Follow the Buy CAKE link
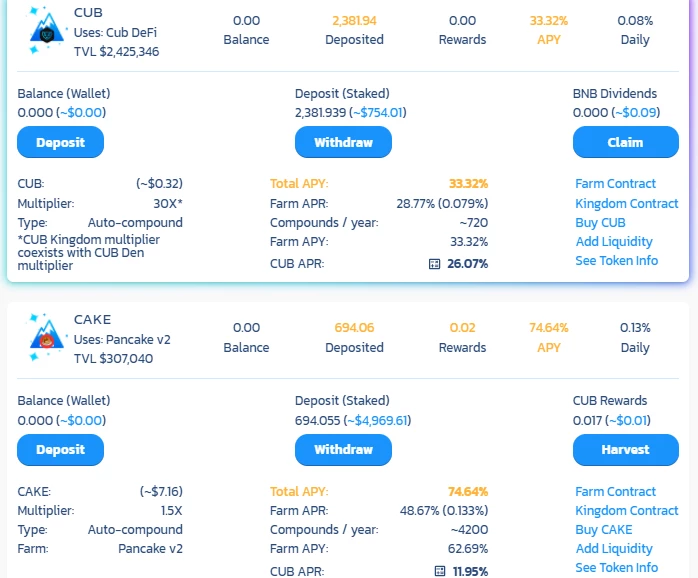The image size is (698, 578). pos(604,529)
